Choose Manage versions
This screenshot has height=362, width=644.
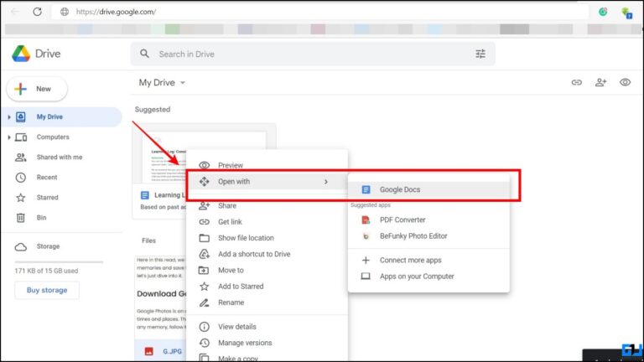[x=267, y=343]
